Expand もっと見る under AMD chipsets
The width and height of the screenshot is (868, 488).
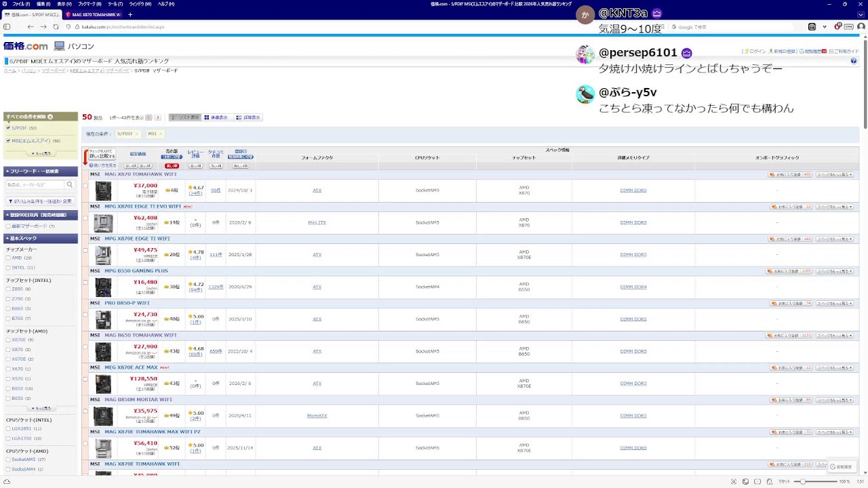[41, 409]
